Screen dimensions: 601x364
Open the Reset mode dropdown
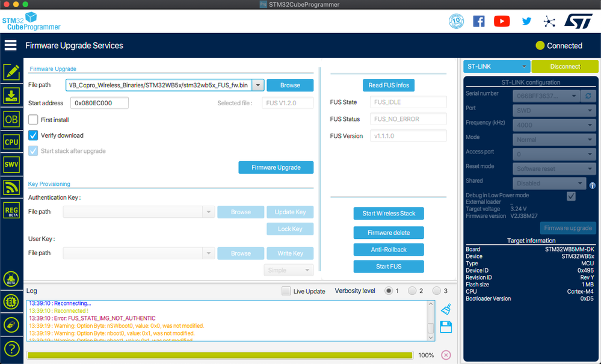click(x=554, y=168)
